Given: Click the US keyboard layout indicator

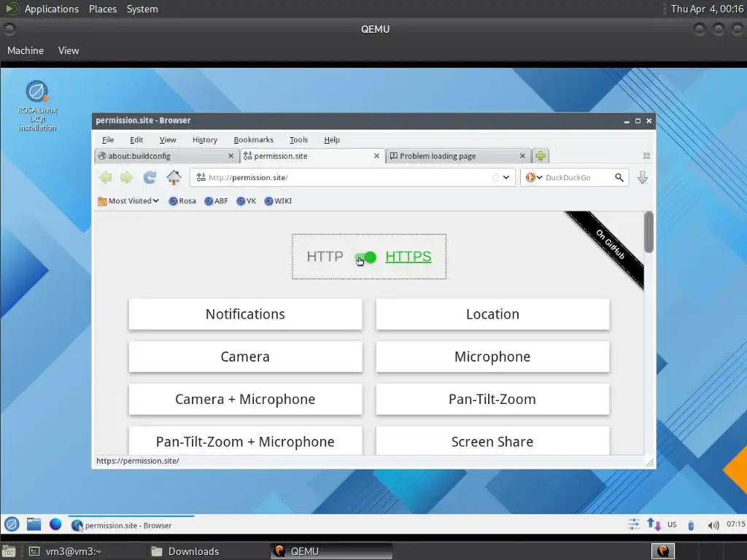Looking at the screenshot, I should click(x=672, y=525).
